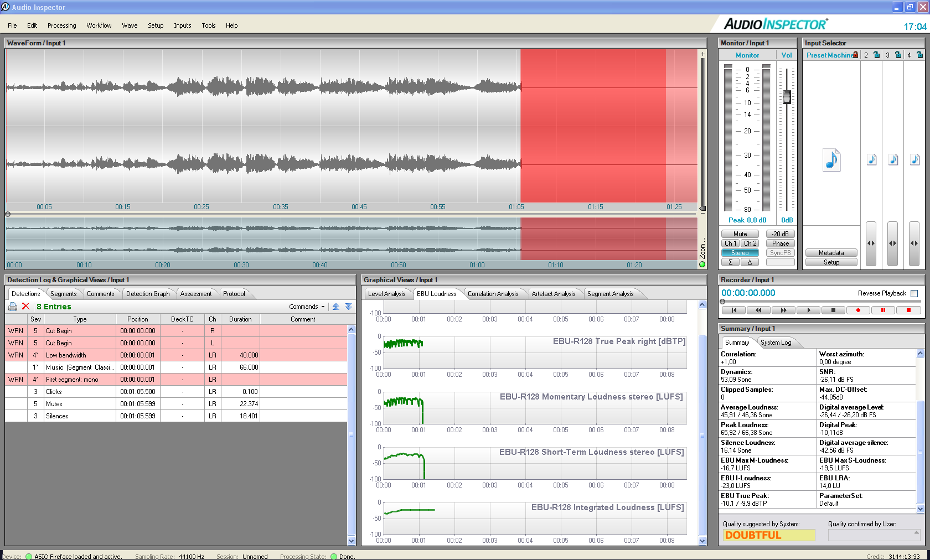Toggle the sum (Σ) monitor button
Image resolution: width=930 pixels, height=560 pixels.
point(730,262)
